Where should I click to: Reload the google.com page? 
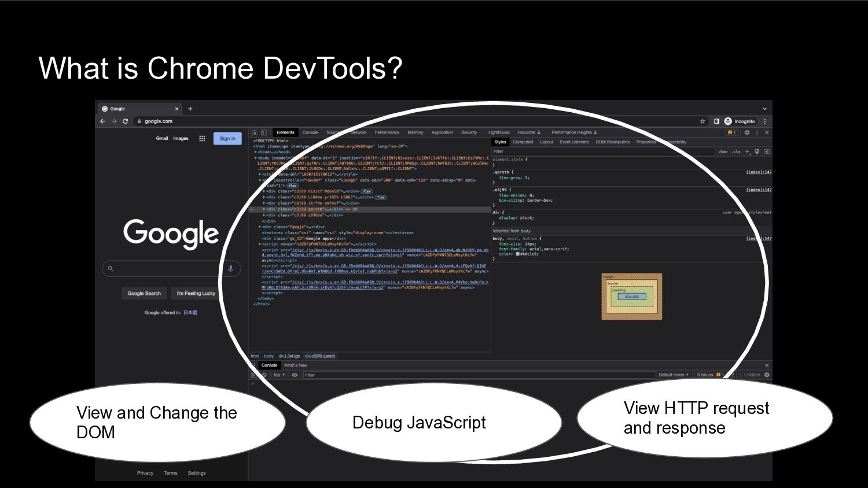125,121
